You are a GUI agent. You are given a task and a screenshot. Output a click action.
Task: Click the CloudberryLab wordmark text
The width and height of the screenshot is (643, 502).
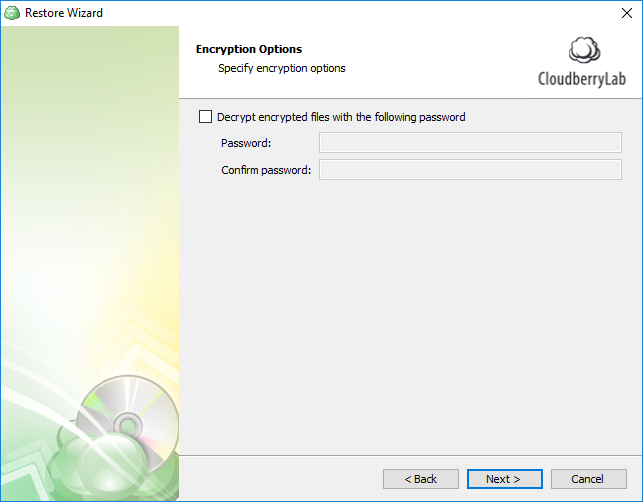582,79
